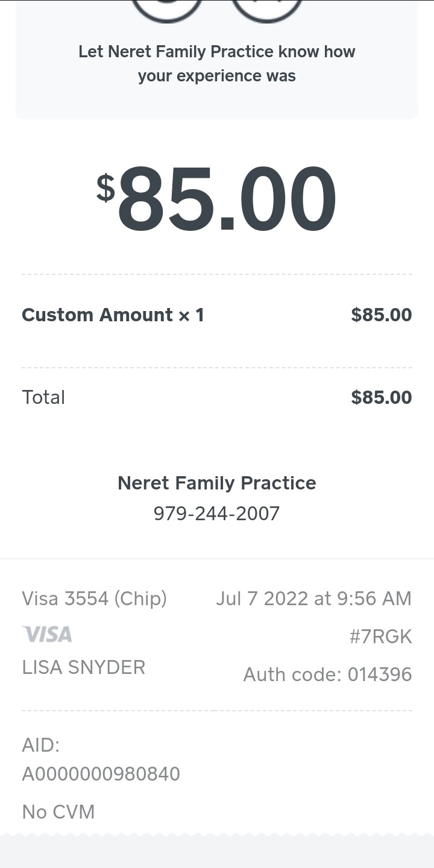Click the Total label

(43, 397)
